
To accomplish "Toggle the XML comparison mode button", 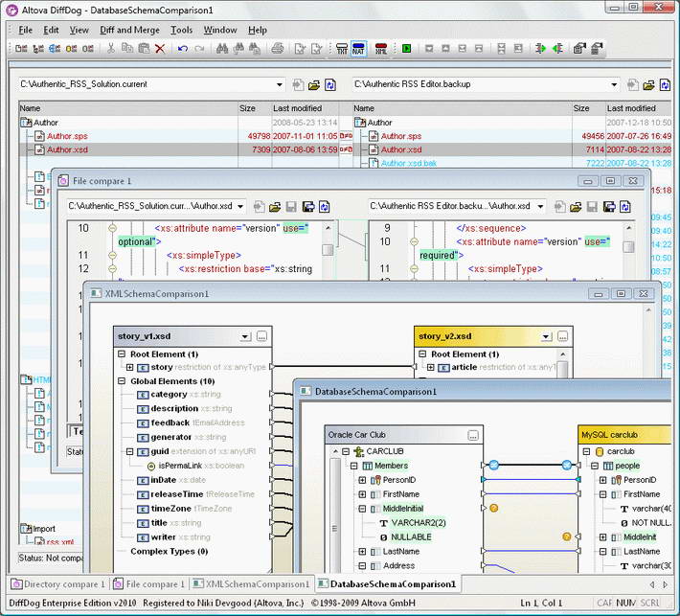I will 381,48.
